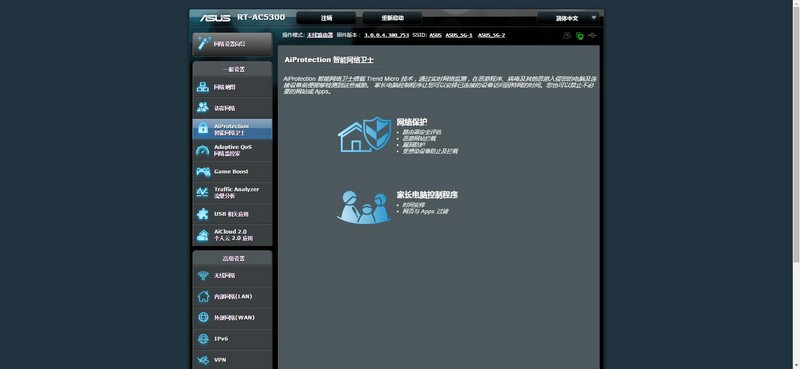Image resolution: width=800 pixels, height=369 pixels.
Task: Click the Reboot (重新启动) button
Action: [x=392, y=18]
